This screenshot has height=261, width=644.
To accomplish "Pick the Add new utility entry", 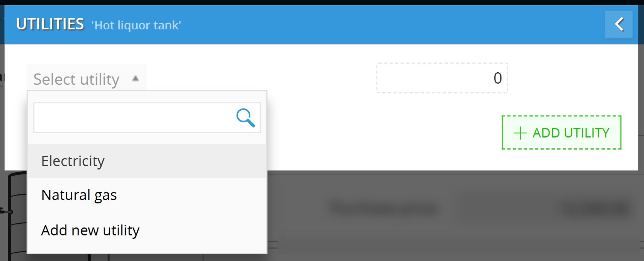I will 147,230.
